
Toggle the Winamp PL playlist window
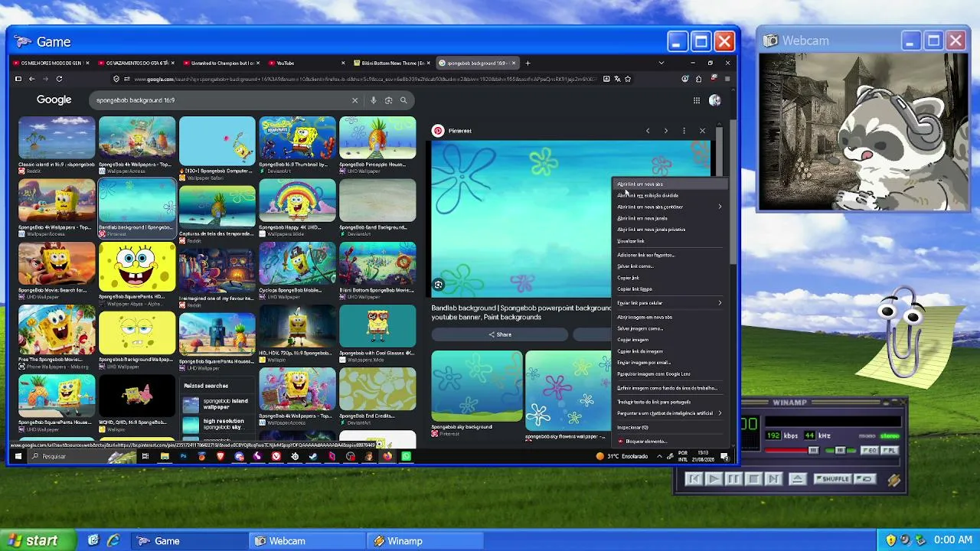(888, 451)
